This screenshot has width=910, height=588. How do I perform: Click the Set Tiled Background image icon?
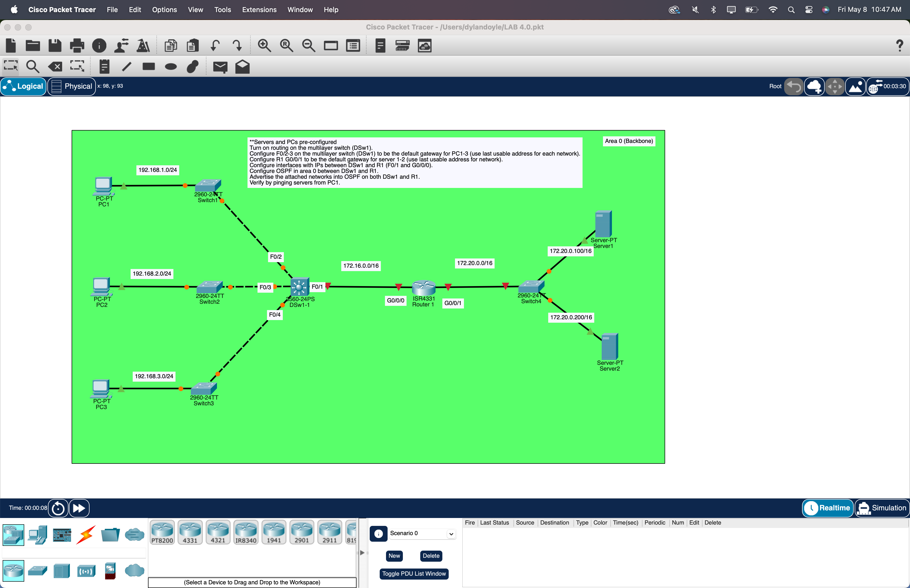[x=855, y=87]
